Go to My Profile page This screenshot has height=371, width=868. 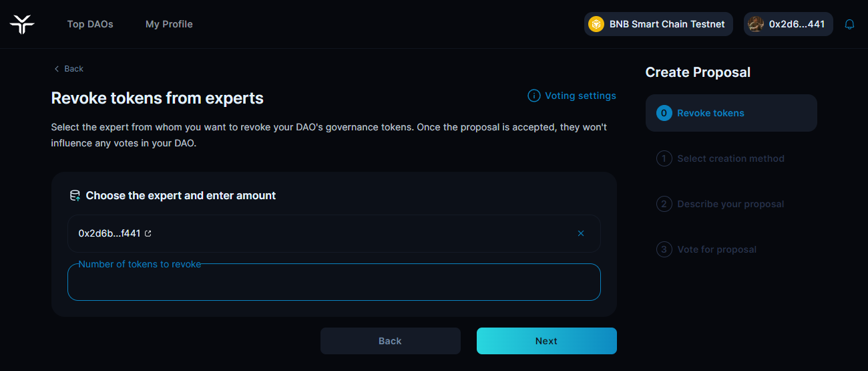point(169,24)
